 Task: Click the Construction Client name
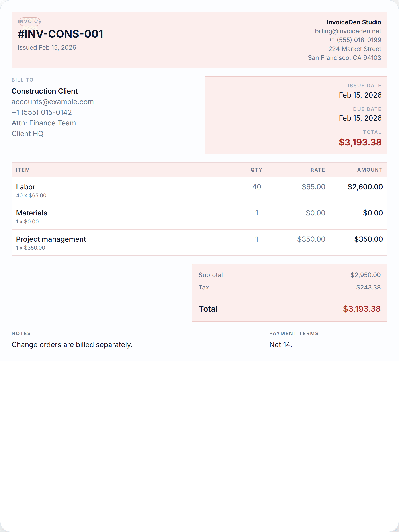45,91
